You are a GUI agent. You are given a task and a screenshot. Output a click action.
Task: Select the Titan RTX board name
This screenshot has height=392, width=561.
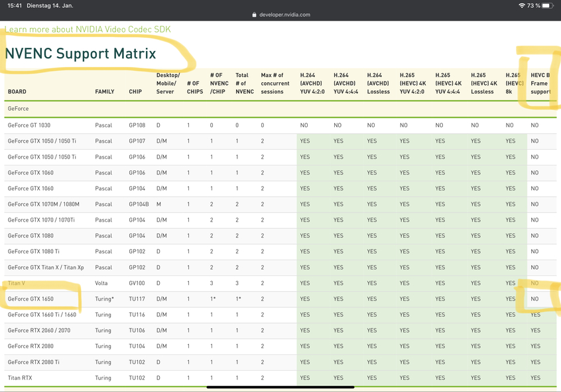click(20, 377)
